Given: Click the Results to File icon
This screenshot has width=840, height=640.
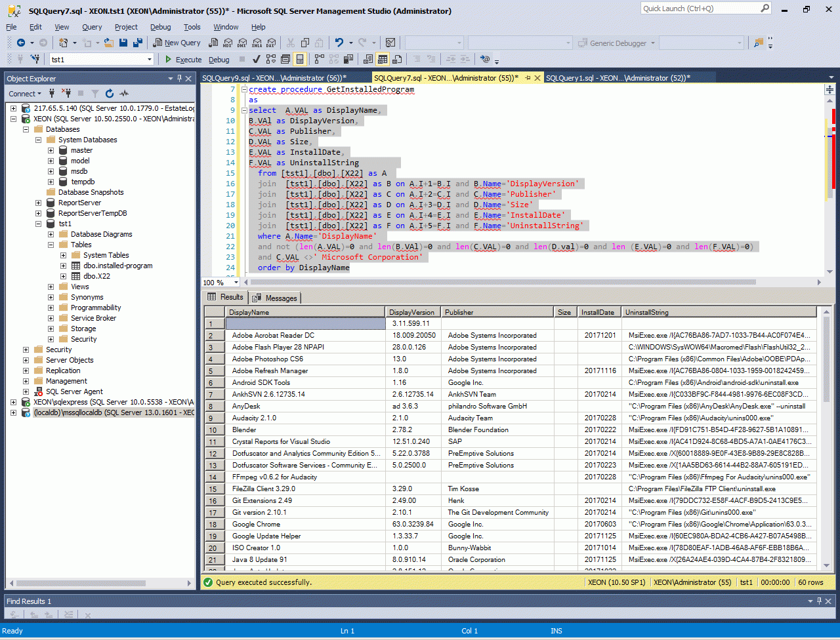Looking at the screenshot, I should pyautogui.click(x=398, y=59).
